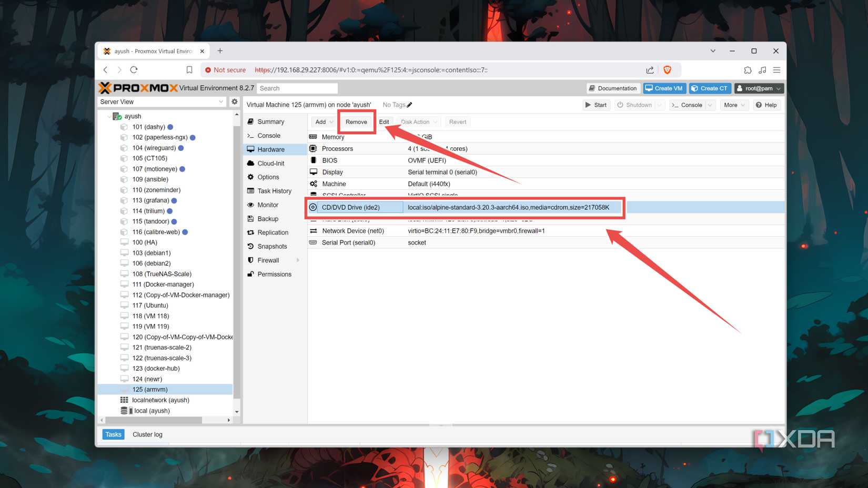Image resolution: width=868 pixels, height=488 pixels.
Task: Open Cloud-Init panel
Action: [x=270, y=164]
